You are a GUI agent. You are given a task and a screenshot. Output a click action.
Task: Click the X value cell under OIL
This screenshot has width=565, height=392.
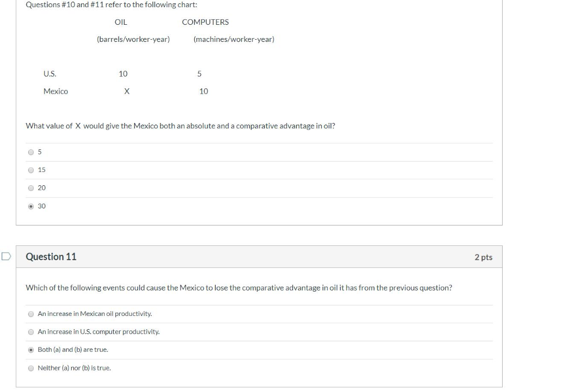126,91
